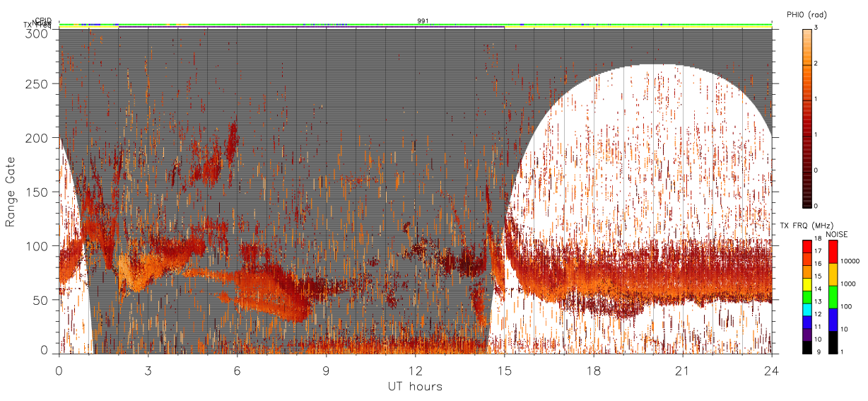Pick the yellow 14–15 MHz TX FRQ swatch
868x401 pixels.
tap(807, 285)
